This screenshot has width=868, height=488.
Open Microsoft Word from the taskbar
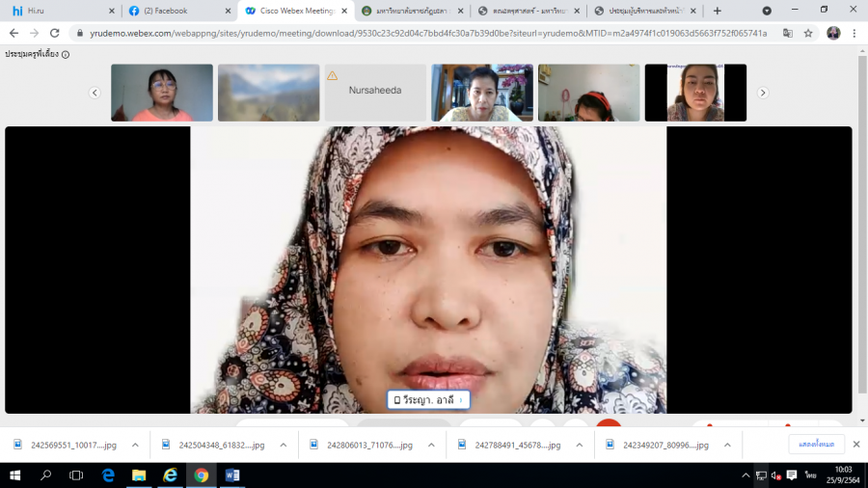231,475
